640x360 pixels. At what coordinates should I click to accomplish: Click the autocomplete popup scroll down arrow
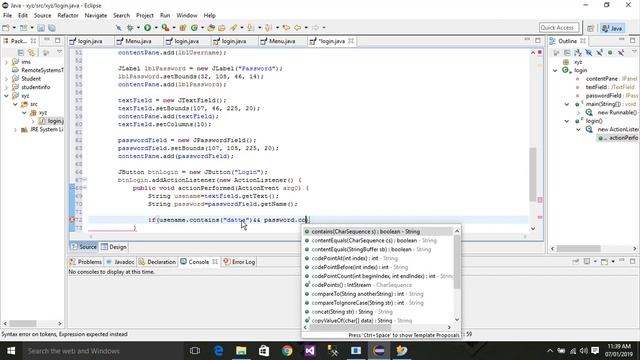pyautogui.click(x=457, y=320)
